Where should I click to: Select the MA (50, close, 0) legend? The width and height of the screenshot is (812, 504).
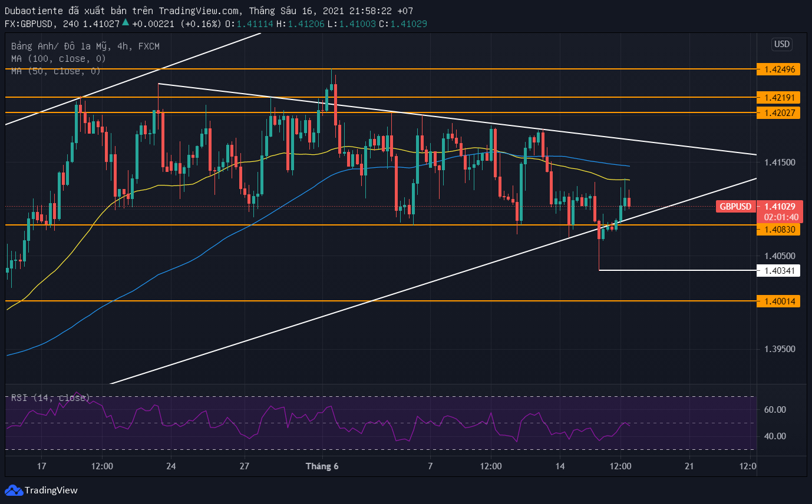coord(56,71)
